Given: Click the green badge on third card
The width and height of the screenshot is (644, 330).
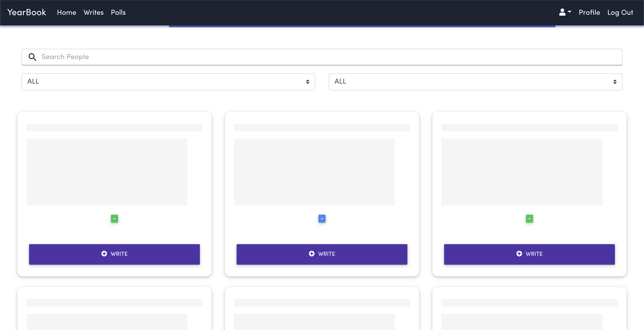Looking at the screenshot, I should (529, 219).
